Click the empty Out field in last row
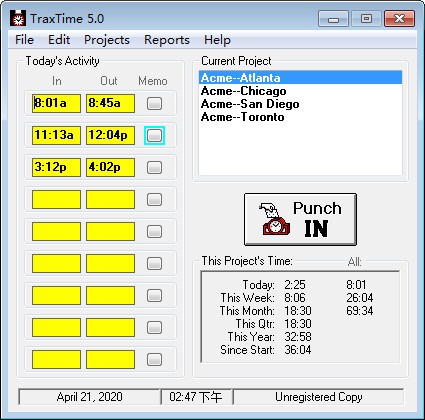This screenshot has width=425, height=420. [x=110, y=359]
